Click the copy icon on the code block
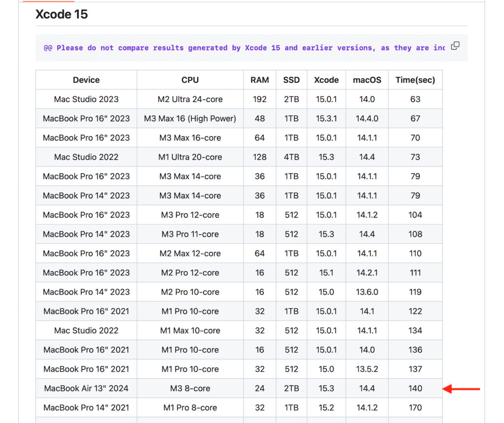Image resolution: width=504 pixels, height=423 pixels. point(454,46)
